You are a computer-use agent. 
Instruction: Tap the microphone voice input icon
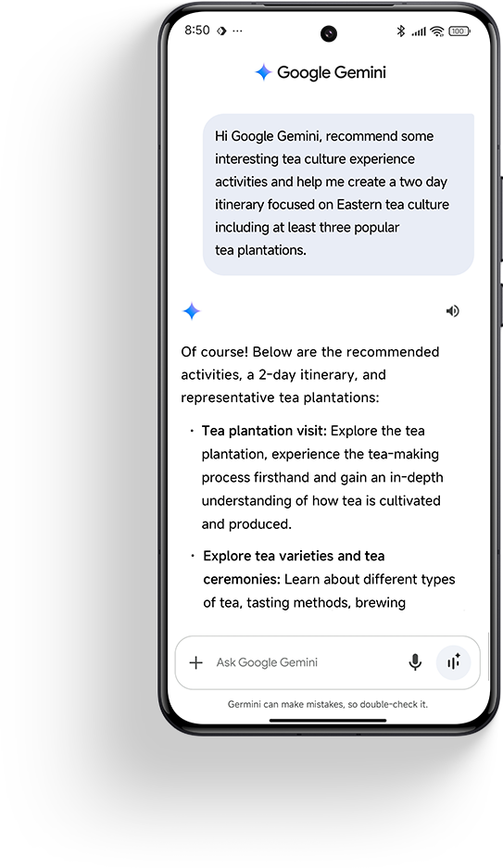[415, 662]
